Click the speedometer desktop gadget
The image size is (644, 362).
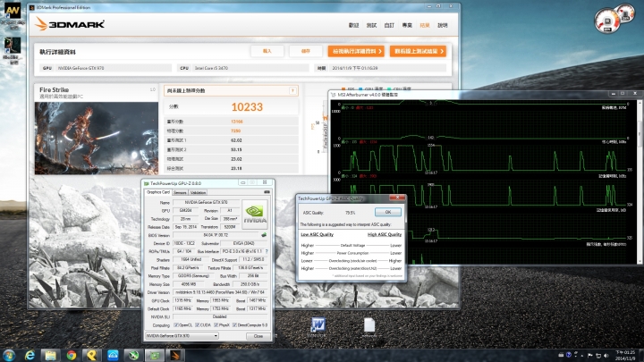(614, 19)
